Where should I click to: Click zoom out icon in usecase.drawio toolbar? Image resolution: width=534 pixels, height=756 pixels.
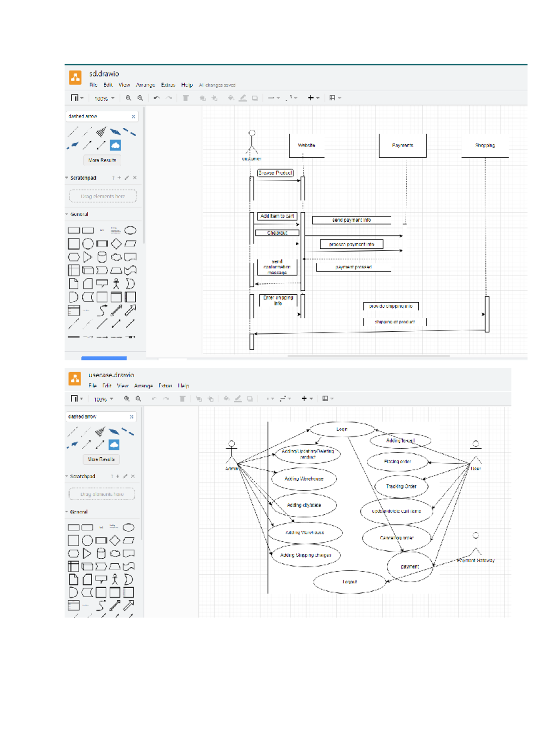(x=138, y=399)
